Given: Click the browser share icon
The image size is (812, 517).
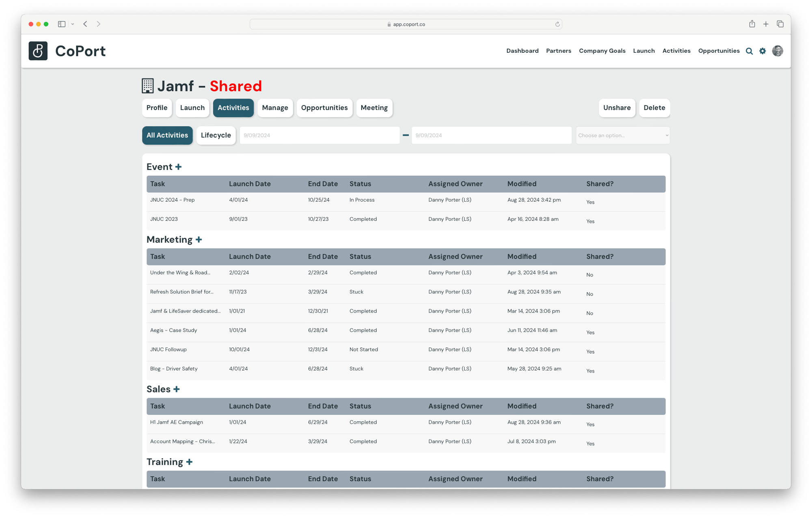Looking at the screenshot, I should (752, 24).
